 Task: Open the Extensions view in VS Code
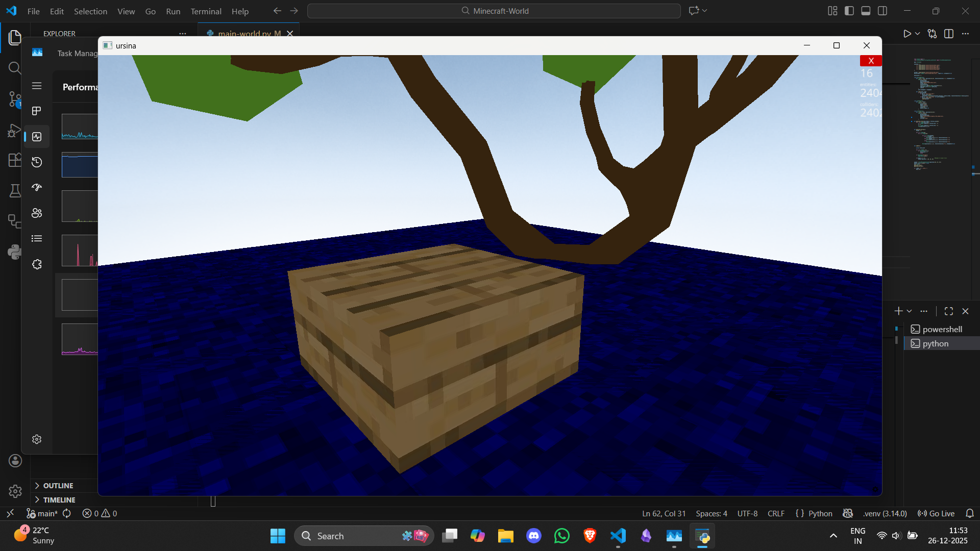click(x=15, y=160)
